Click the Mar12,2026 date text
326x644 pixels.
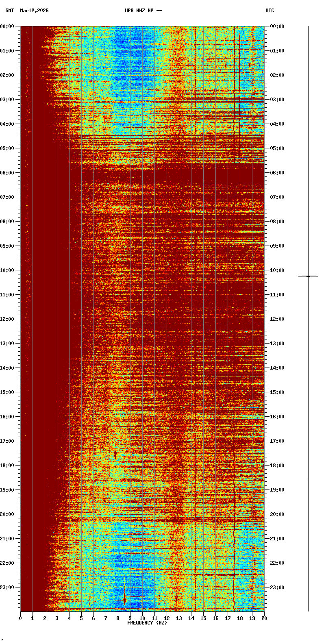click(x=34, y=11)
